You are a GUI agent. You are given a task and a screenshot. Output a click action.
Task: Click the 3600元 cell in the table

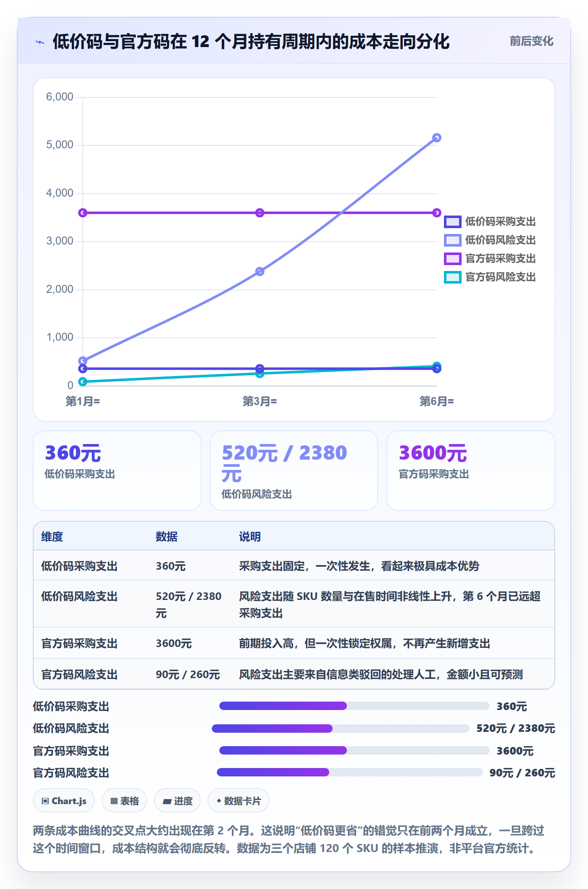point(174,643)
